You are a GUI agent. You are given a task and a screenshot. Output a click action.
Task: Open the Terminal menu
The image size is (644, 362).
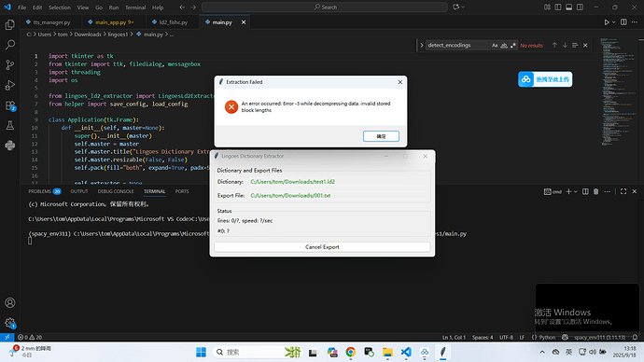pyautogui.click(x=135, y=7)
